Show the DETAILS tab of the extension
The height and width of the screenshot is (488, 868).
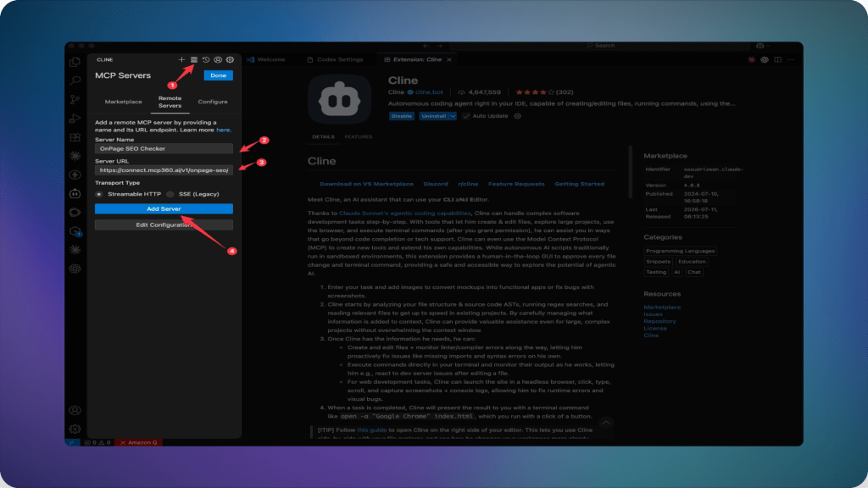click(x=323, y=136)
